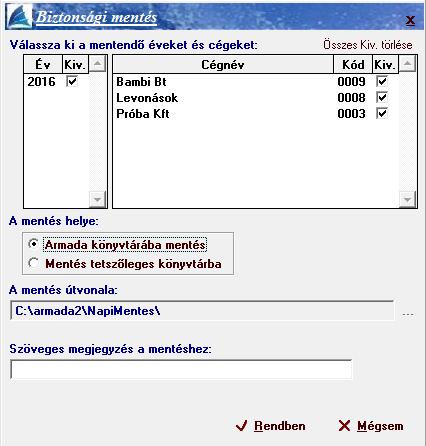Toggle the Bambi Bt selection checkbox
This screenshot has width=426, height=446.
point(382,81)
